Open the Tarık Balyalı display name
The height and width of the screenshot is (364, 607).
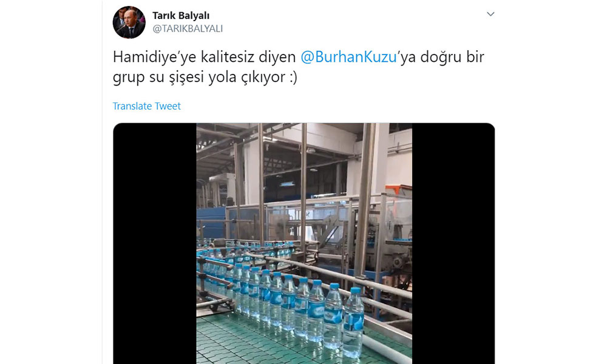point(181,16)
